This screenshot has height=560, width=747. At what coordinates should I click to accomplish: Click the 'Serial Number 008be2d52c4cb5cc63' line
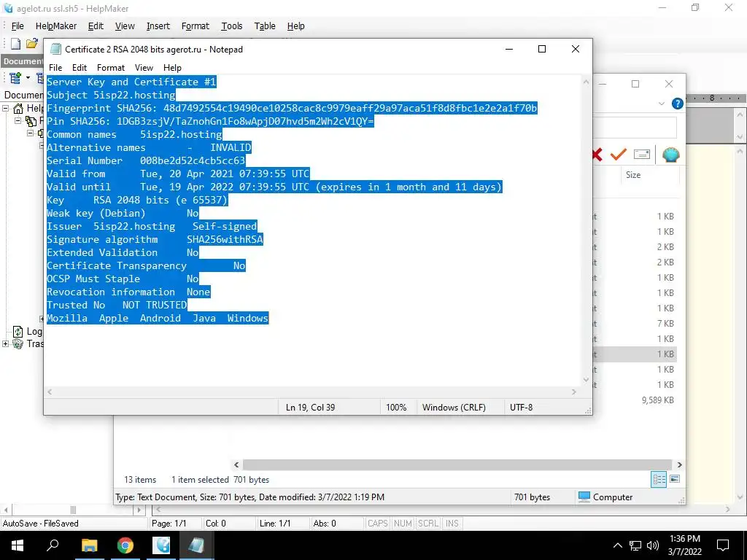pos(146,160)
